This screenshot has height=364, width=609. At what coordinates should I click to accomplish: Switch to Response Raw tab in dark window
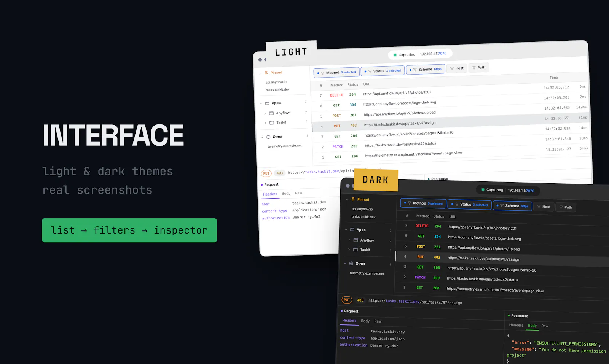click(545, 326)
